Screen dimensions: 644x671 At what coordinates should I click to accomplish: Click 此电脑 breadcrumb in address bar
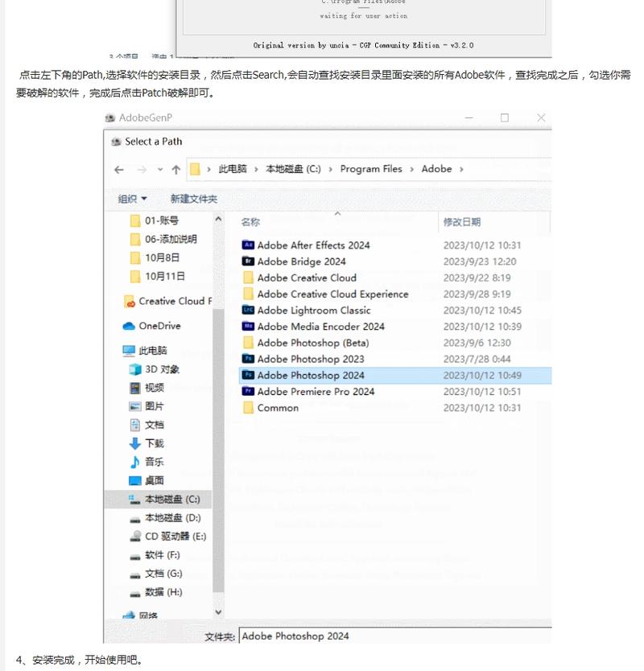point(233,169)
